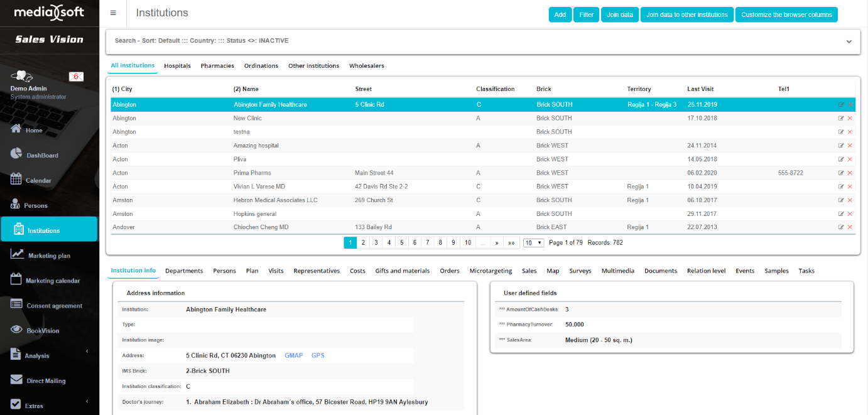Expand the search filter panel chevron
Screen dimensions: 868x415
tap(849, 41)
